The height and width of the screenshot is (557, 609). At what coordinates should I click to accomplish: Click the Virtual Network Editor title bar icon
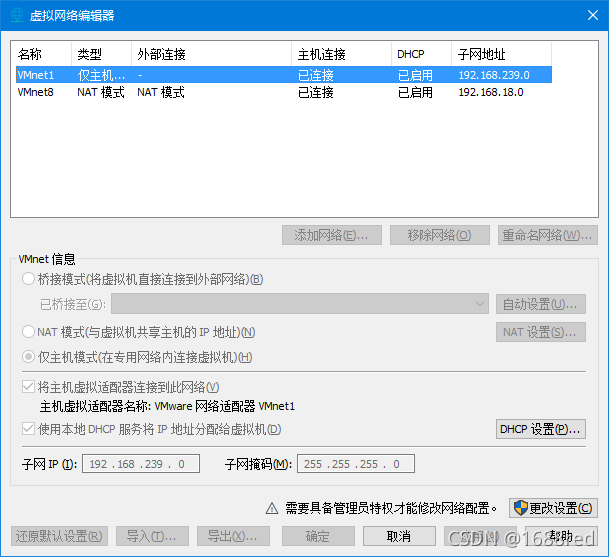tap(17, 15)
